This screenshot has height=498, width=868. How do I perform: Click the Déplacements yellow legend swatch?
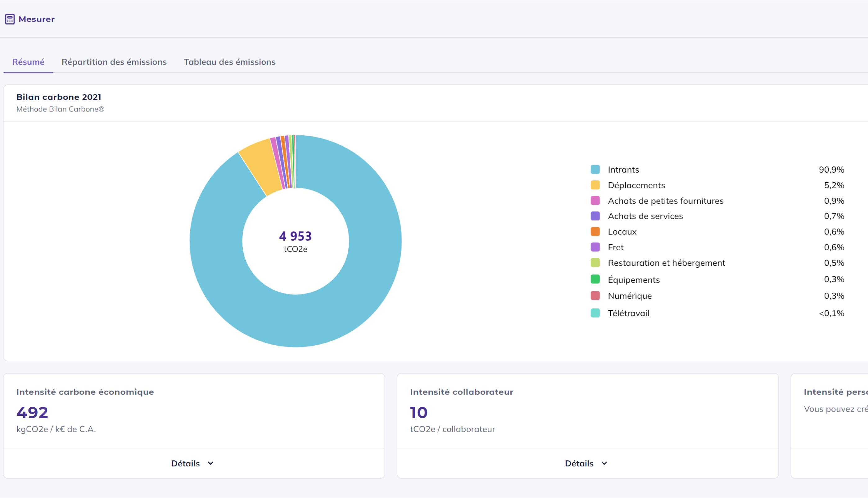point(595,185)
